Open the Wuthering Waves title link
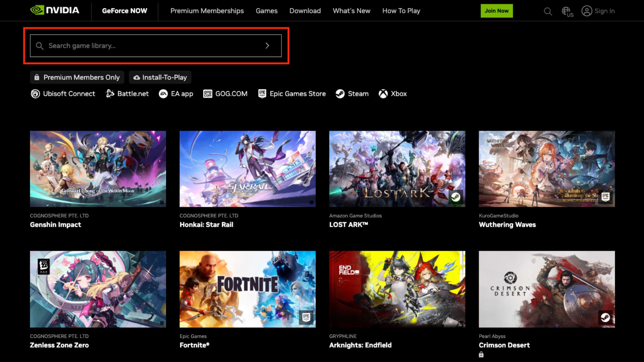 pyautogui.click(x=507, y=225)
